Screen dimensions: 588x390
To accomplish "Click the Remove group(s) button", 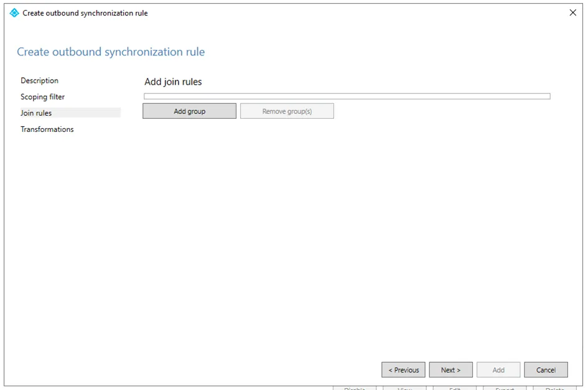I will 287,111.
